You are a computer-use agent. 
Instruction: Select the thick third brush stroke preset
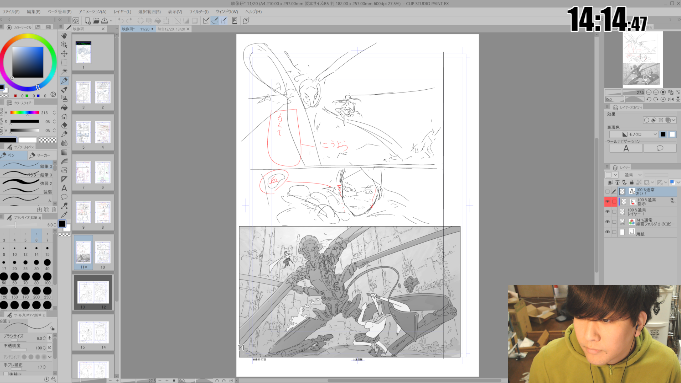pyautogui.click(x=26, y=182)
